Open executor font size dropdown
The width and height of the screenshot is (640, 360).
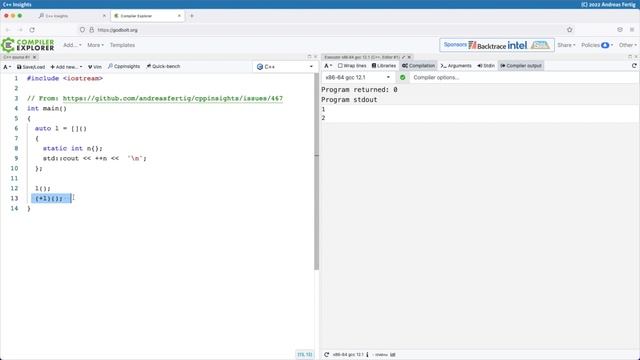[328, 66]
